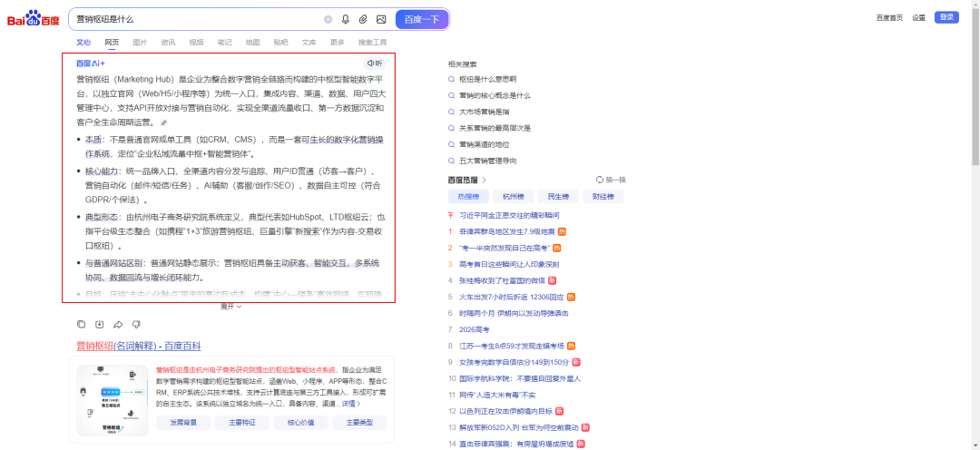This screenshot has width=980, height=450.
Task: Start voice search with microphone icon
Action: [x=345, y=19]
